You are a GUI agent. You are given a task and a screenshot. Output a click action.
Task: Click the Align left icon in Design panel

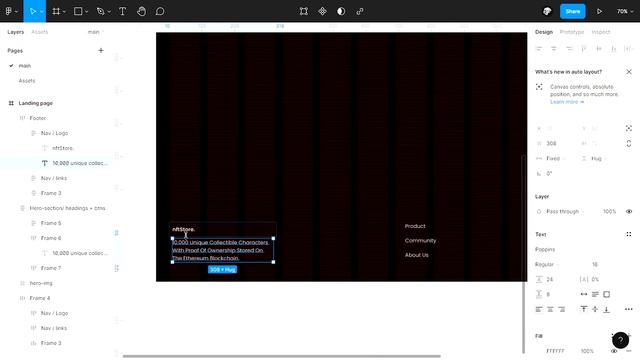click(x=539, y=49)
